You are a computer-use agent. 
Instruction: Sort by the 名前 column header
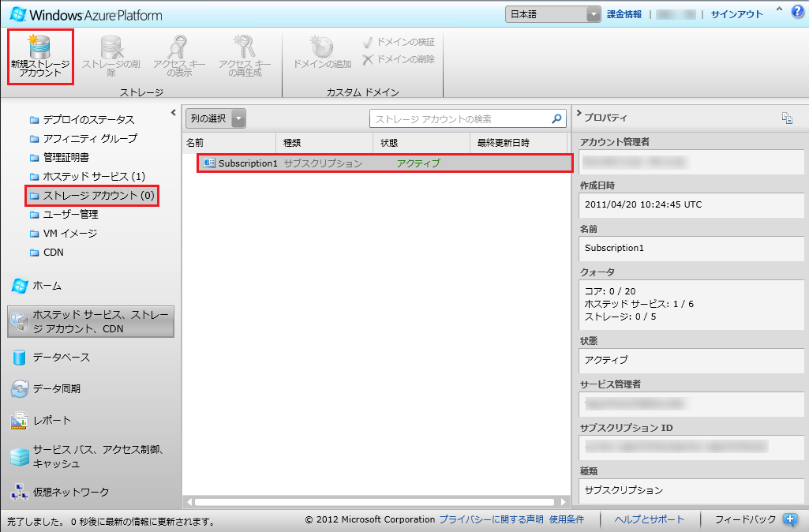229,143
